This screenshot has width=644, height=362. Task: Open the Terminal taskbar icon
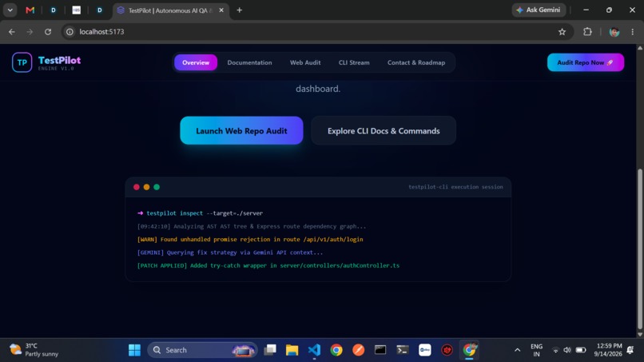[x=403, y=350]
